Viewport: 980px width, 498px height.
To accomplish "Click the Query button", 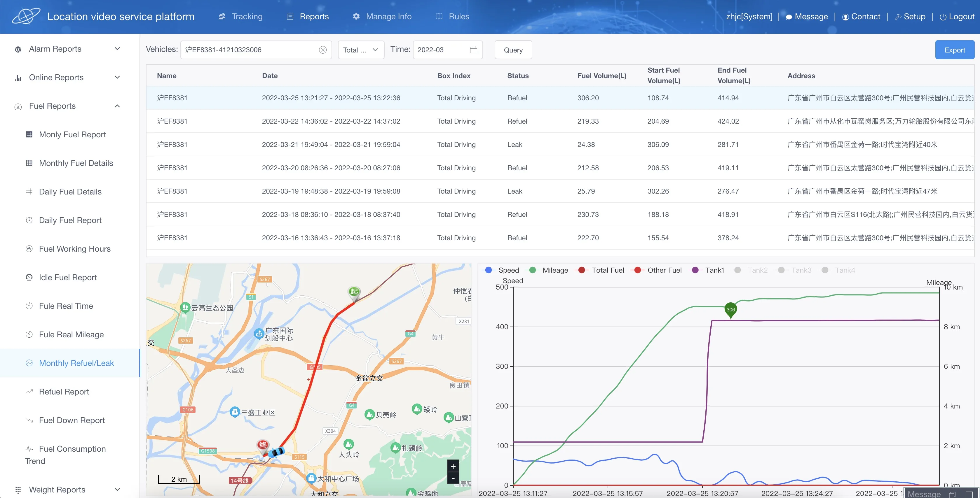I will (x=513, y=50).
